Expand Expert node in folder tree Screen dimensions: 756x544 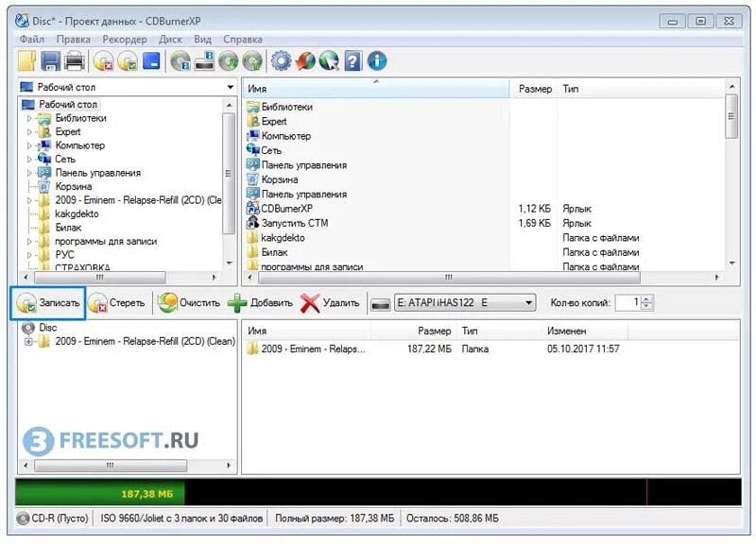click(x=29, y=131)
